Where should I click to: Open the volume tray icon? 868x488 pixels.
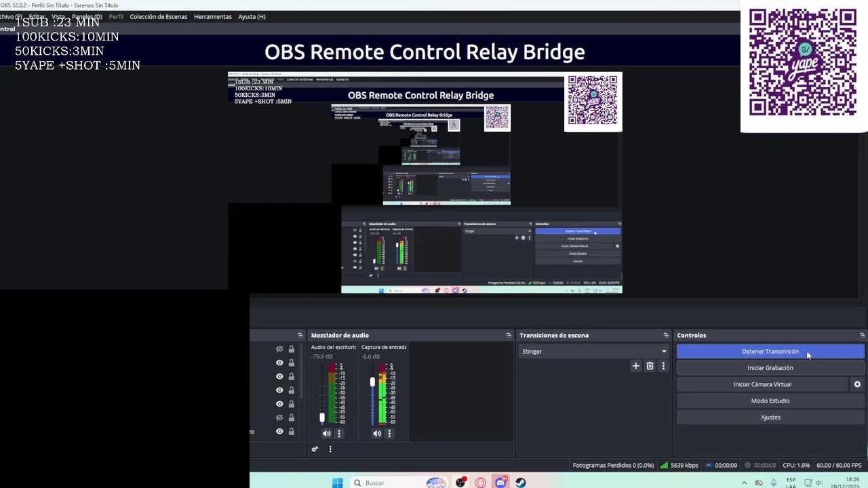coord(818,483)
